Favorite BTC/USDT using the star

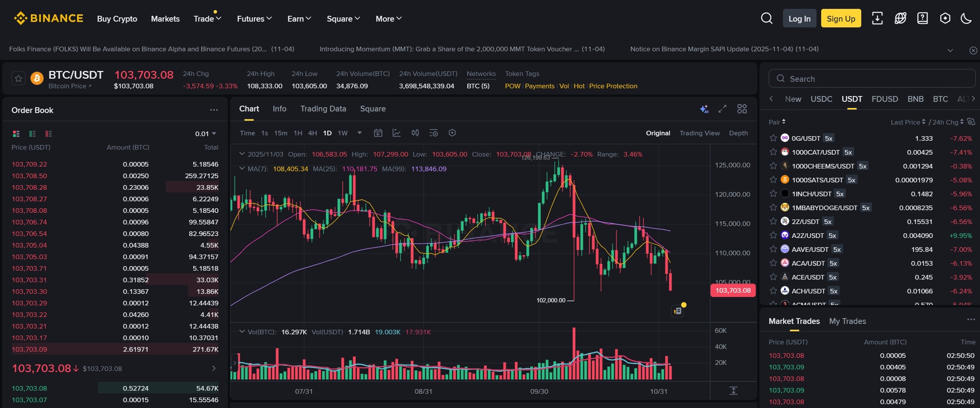[18, 78]
